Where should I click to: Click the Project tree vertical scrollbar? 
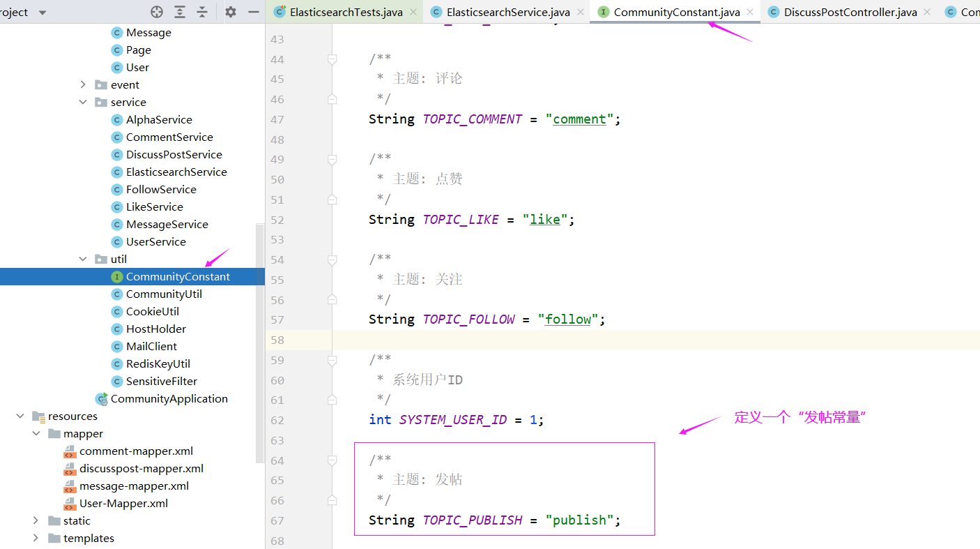coord(260,344)
